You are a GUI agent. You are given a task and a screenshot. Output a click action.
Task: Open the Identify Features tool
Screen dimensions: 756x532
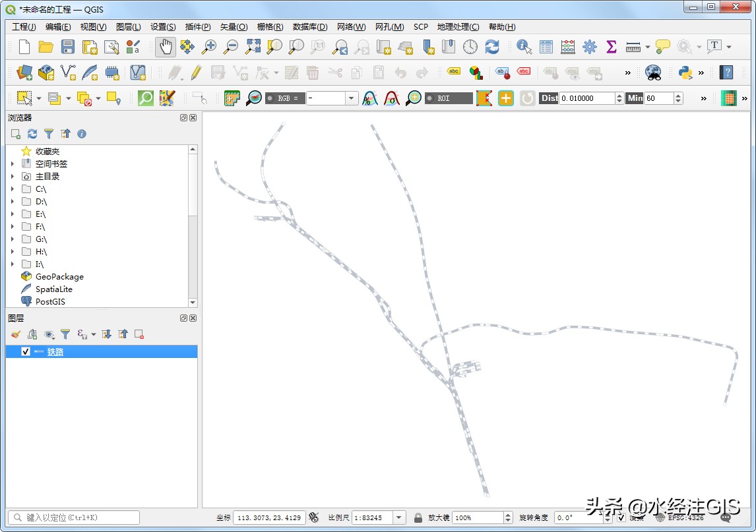point(522,47)
